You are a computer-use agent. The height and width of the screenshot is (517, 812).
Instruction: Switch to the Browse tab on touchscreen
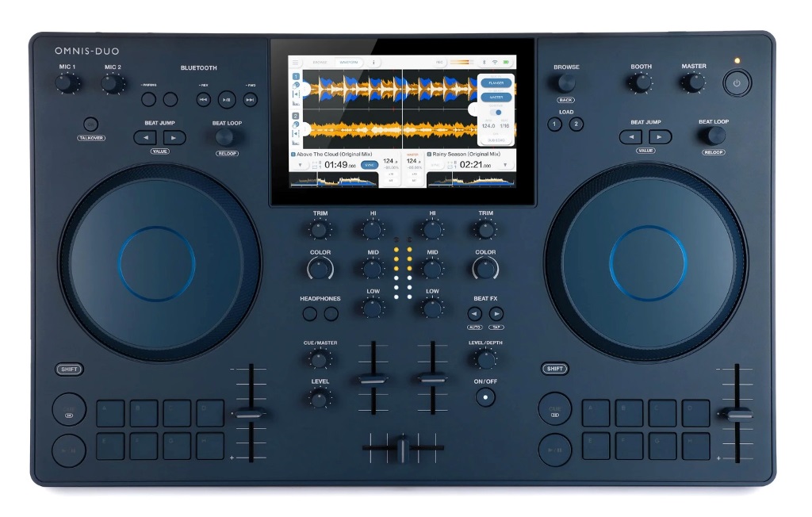click(320, 62)
